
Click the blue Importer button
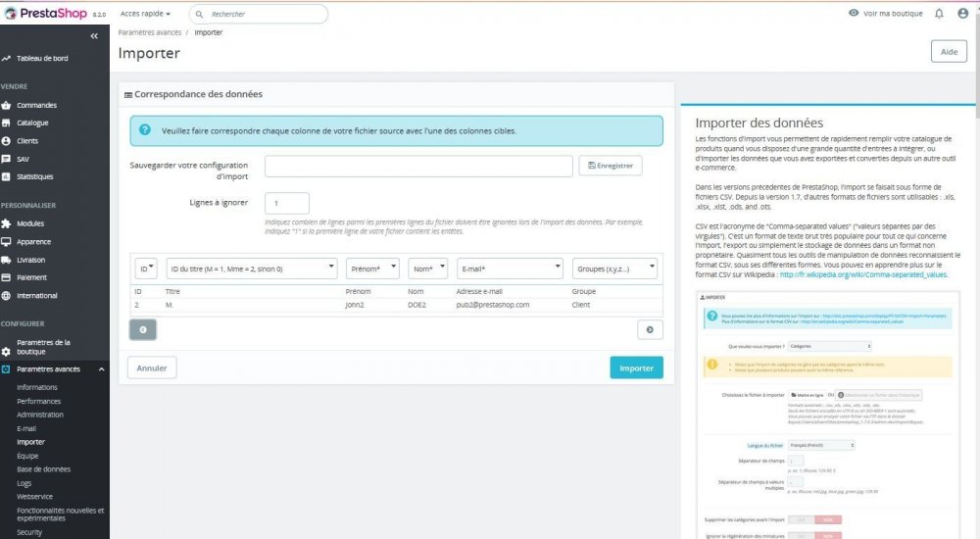(636, 367)
